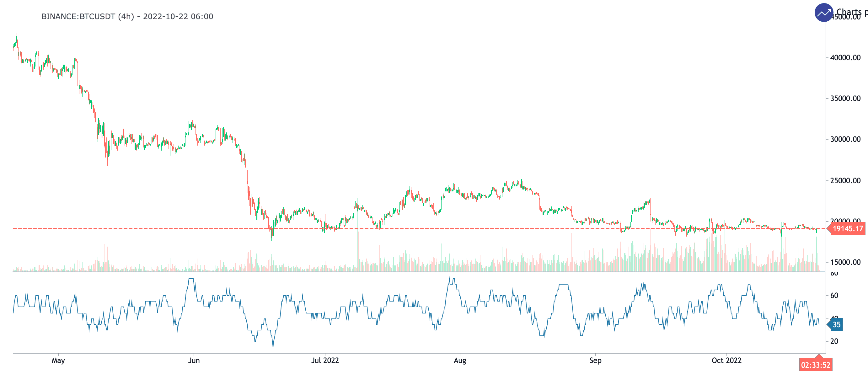Click the 25000.00 price axis label
The height and width of the screenshot is (374, 868).
click(845, 181)
